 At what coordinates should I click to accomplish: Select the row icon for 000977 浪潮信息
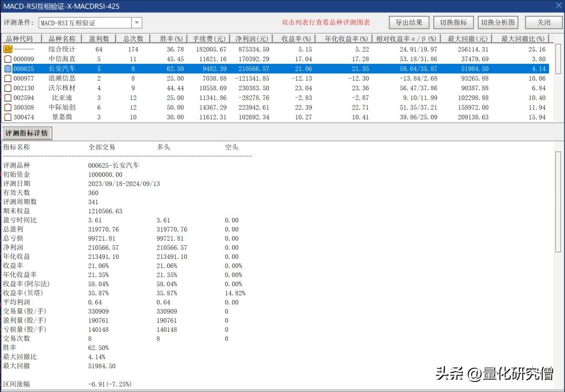click(8, 78)
